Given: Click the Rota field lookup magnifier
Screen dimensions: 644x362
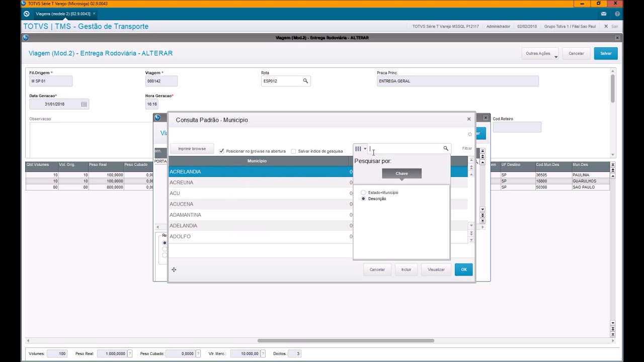Looking at the screenshot, I should tap(305, 81).
